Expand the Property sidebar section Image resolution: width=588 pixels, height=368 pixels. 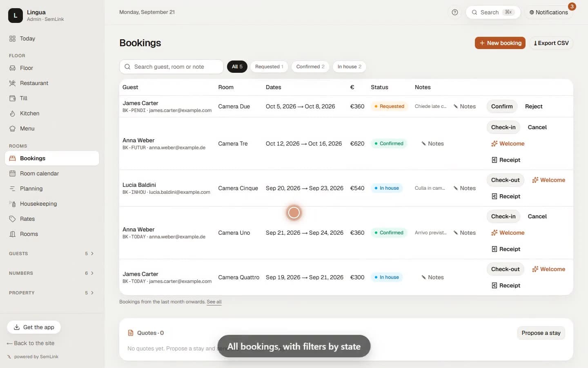52,293
